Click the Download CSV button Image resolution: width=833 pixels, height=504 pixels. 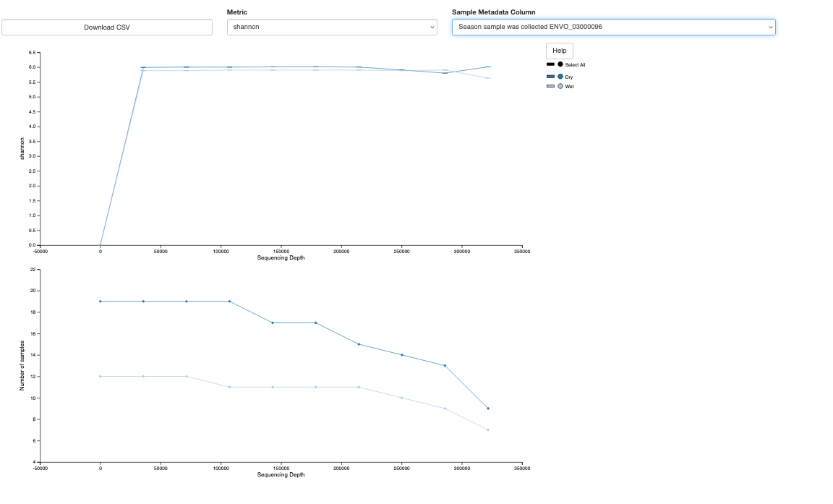[x=107, y=27]
